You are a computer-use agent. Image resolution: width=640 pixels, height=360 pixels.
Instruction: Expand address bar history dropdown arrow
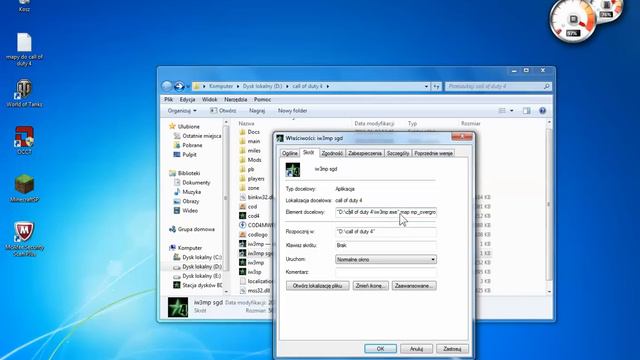point(426,86)
